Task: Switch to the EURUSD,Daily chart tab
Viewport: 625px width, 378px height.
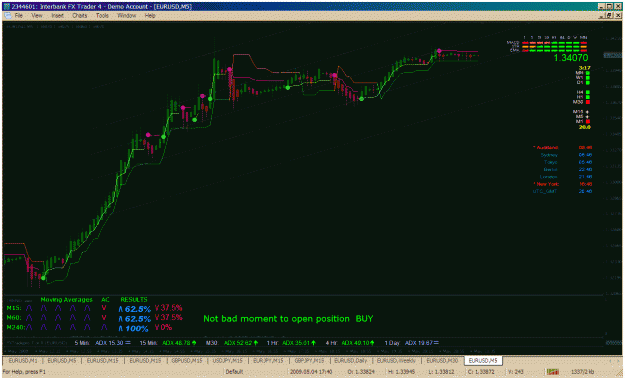Action: tap(350, 360)
